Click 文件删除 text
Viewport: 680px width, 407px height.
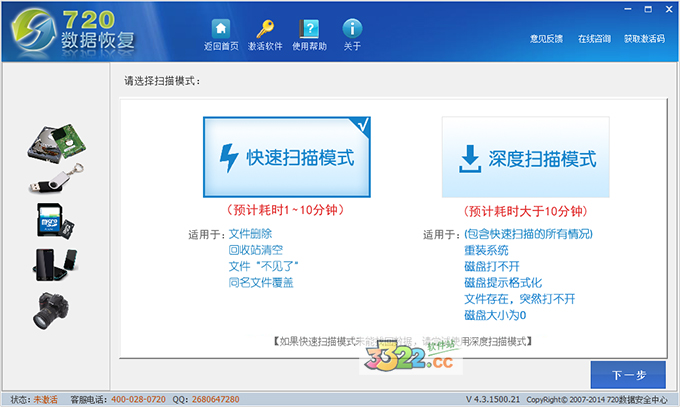[x=250, y=234]
